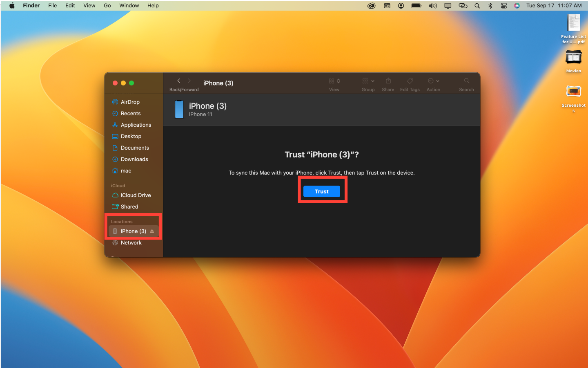588x368 pixels.
Task: Open iCloud Drive in sidebar
Action: point(136,195)
